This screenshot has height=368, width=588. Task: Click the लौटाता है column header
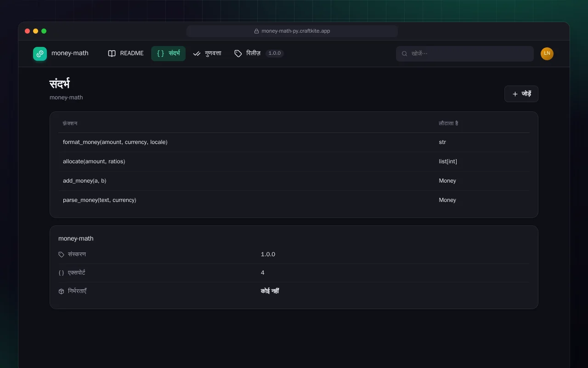coord(448,123)
